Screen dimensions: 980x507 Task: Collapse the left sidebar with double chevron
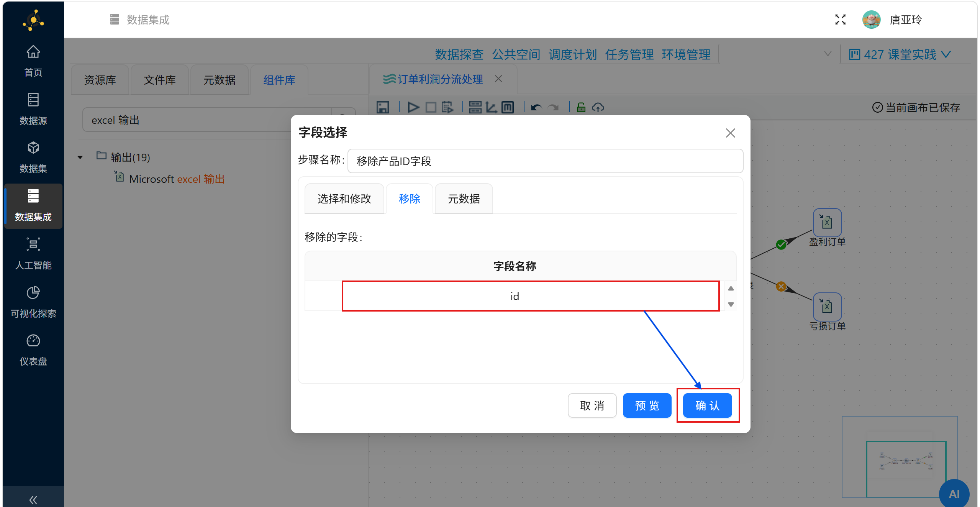point(33,499)
